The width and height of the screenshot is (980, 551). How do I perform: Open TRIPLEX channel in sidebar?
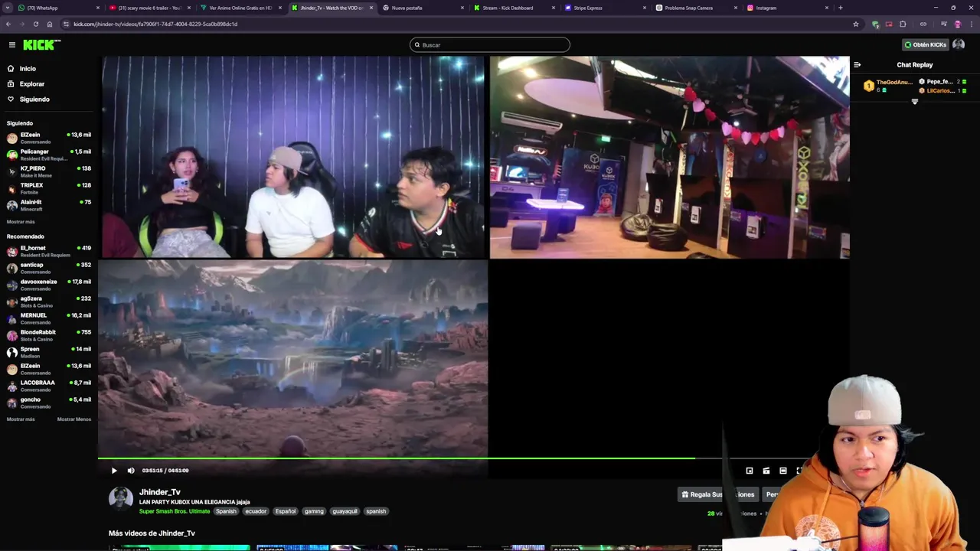(x=49, y=188)
